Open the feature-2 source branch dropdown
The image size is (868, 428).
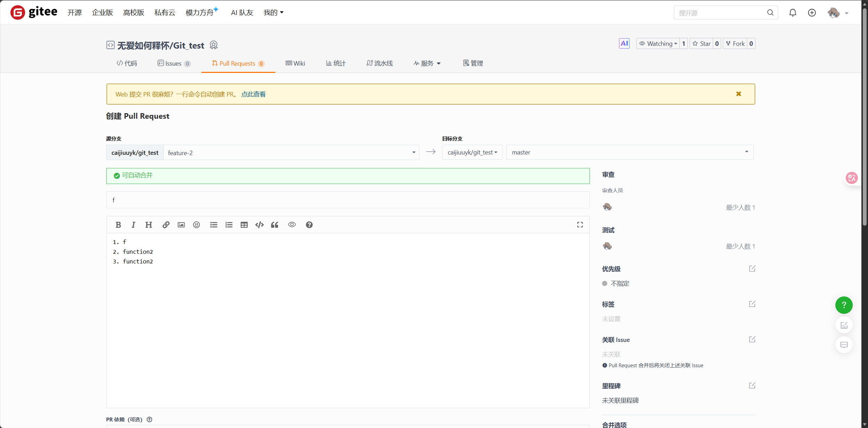[291, 153]
